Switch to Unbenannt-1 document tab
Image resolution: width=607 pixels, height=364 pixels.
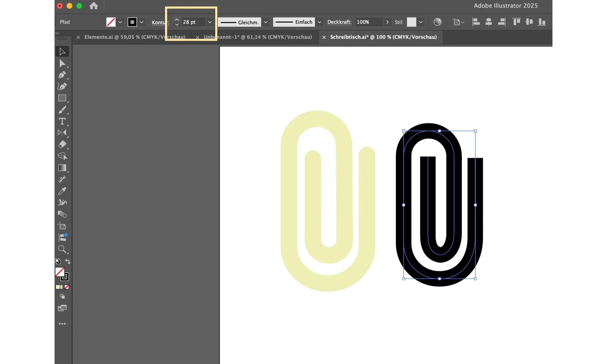(258, 37)
